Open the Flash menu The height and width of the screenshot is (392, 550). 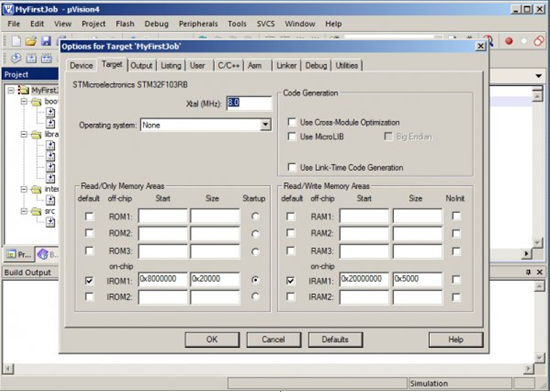coord(125,24)
